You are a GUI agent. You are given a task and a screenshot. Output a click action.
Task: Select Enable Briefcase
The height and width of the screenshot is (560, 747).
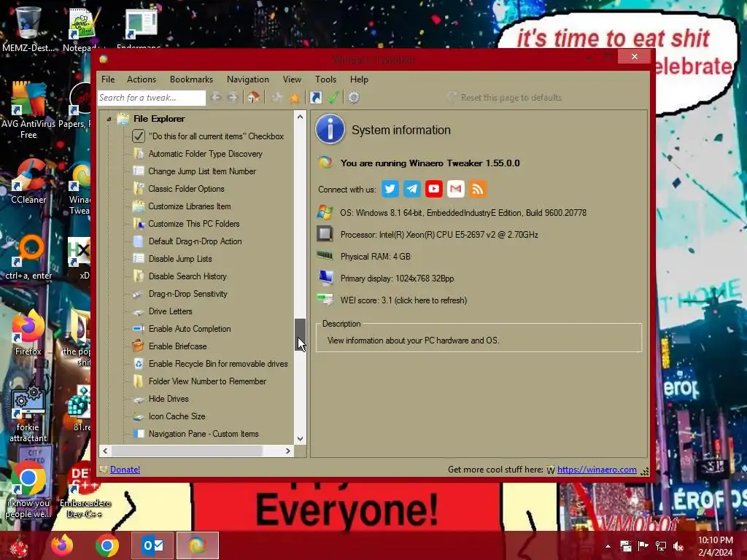[x=177, y=346]
